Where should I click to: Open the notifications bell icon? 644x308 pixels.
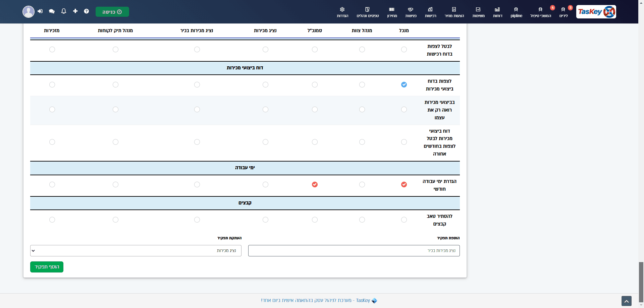point(64,11)
